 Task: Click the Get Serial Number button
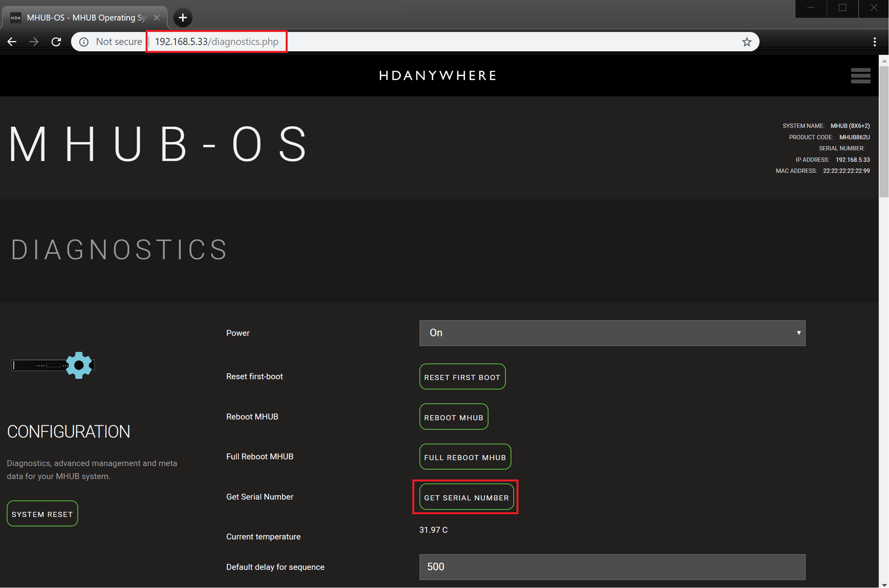click(x=466, y=497)
